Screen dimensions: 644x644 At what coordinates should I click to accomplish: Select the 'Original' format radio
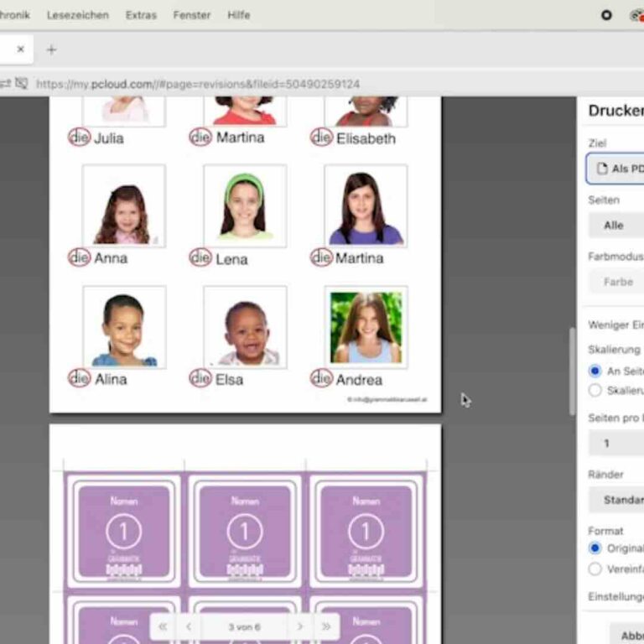point(595,548)
